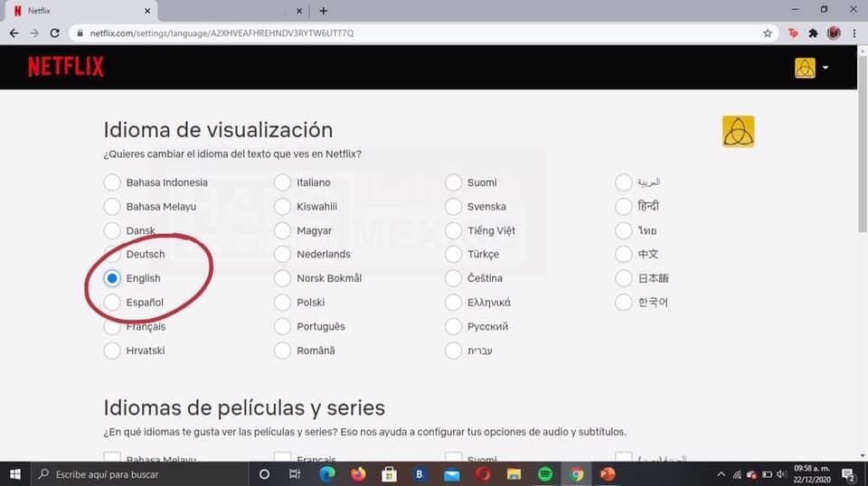868x486 pixels.
Task: Go back with the browser back arrow
Action: [x=14, y=33]
